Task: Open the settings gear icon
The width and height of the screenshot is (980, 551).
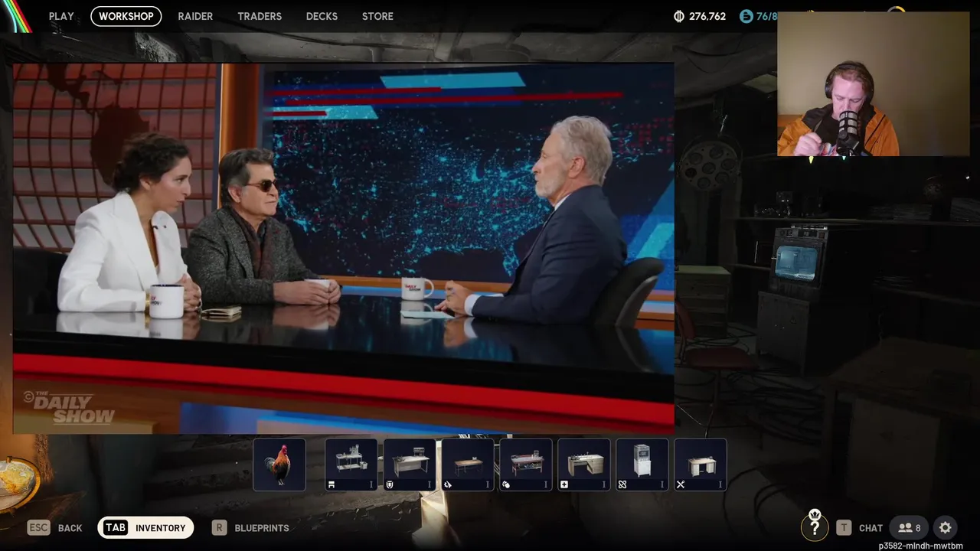Action: click(946, 528)
